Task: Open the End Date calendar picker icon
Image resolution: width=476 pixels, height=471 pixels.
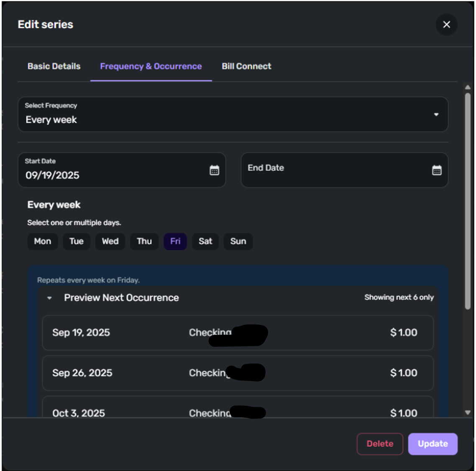Action: pos(437,170)
